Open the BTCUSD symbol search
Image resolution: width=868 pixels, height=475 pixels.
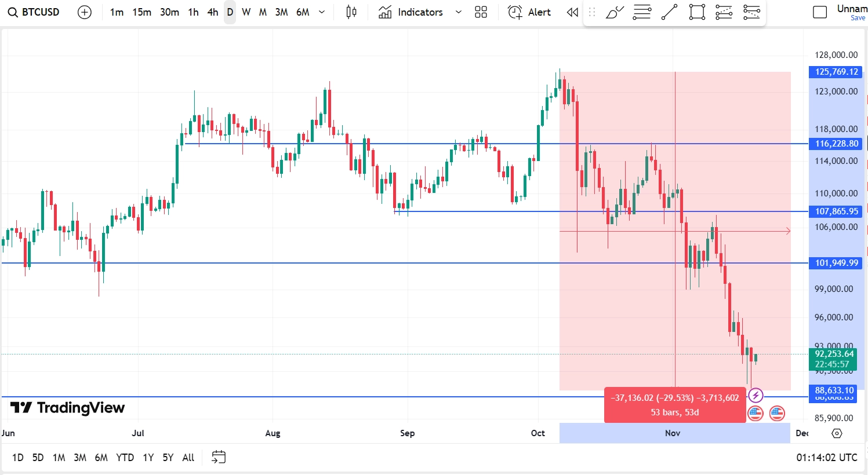click(x=34, y=12)
